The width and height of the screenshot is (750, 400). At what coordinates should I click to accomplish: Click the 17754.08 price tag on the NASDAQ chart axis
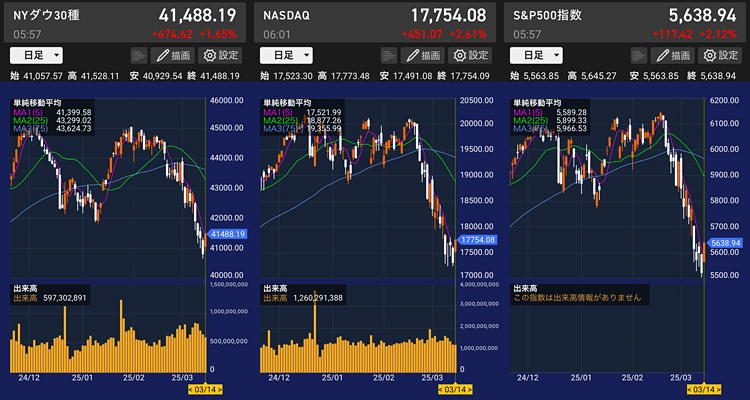click(476, 240)
